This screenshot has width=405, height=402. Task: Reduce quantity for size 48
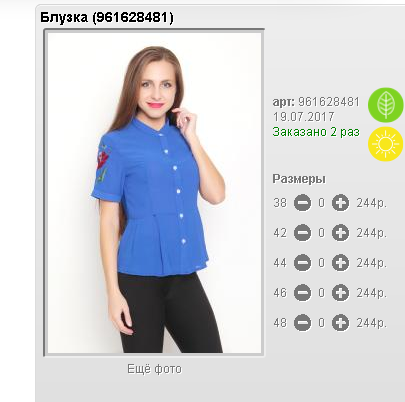point(302,323)
